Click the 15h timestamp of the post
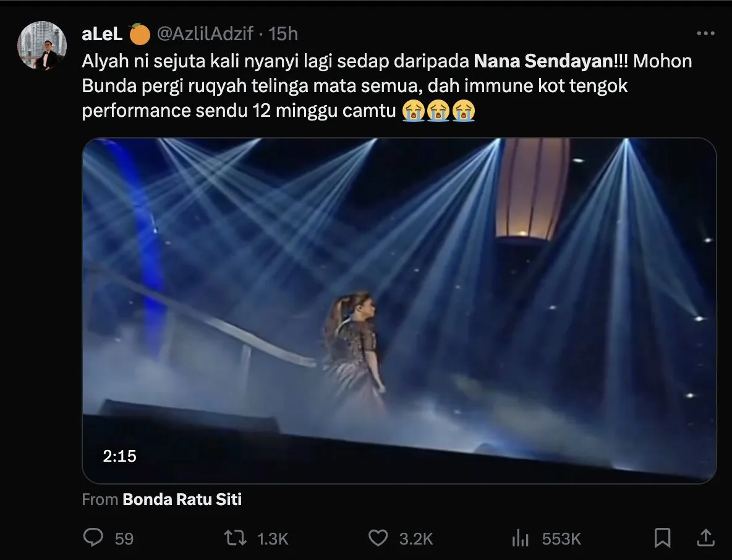This screenshot has height=560, width=732. coord(283,34)
